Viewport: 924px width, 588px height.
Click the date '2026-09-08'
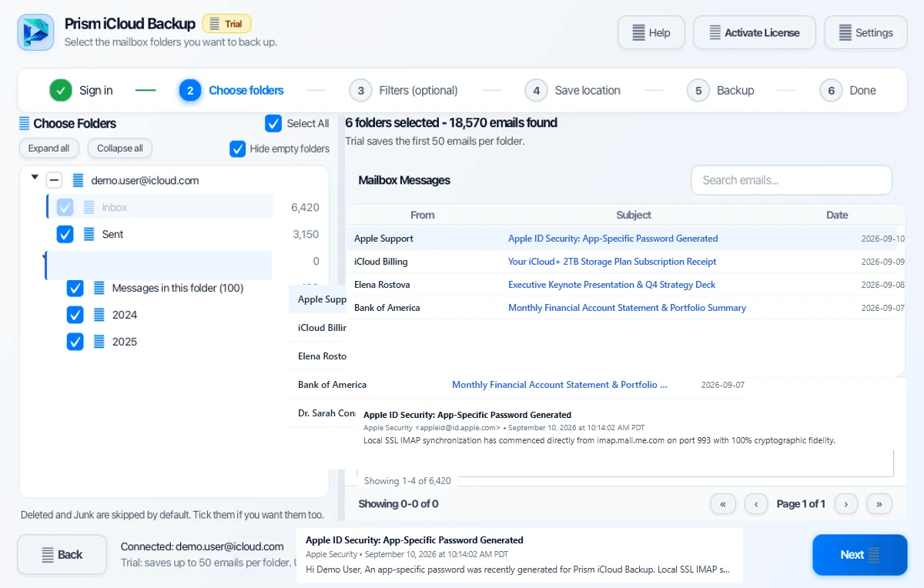click(883, 285)
